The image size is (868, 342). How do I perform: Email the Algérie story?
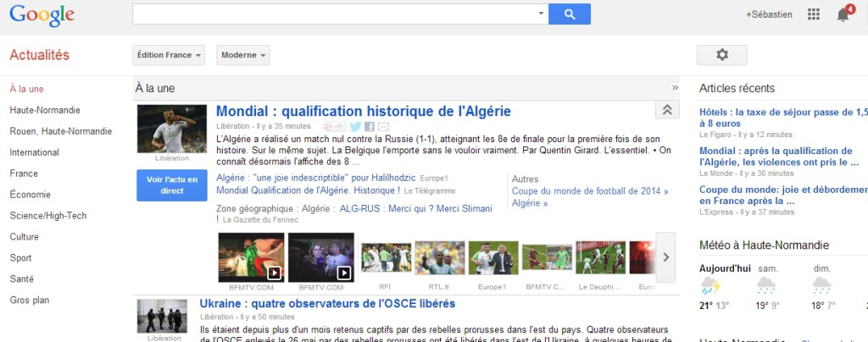(383, 126)
